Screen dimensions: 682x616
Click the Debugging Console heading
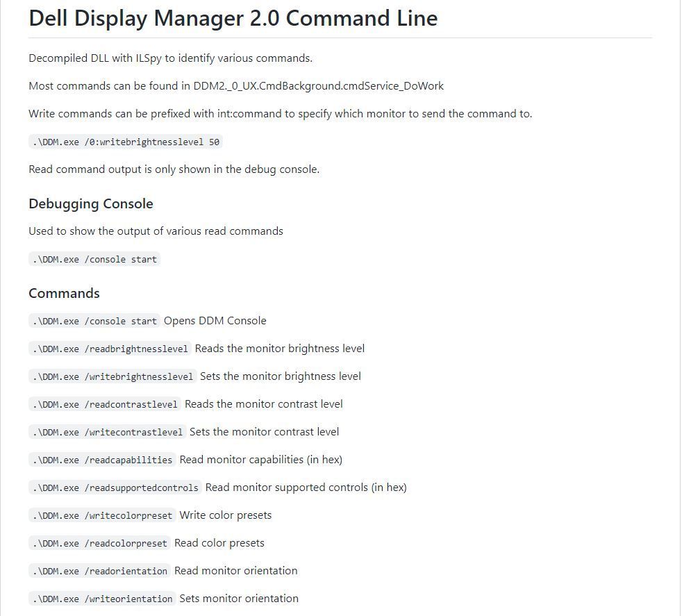tap(91, 203)
